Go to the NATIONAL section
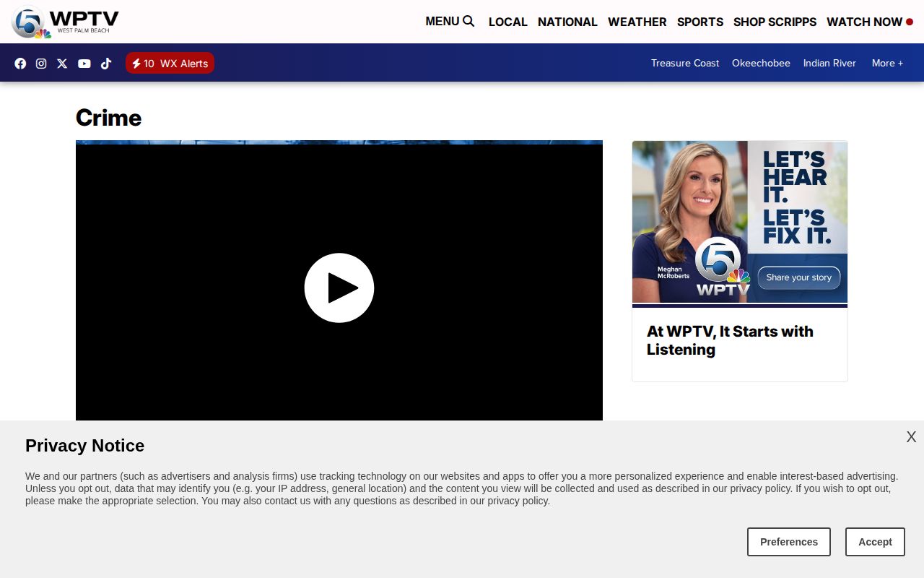Image resolution: width=924 pixels, height=578 pixels. click(567, 22)
